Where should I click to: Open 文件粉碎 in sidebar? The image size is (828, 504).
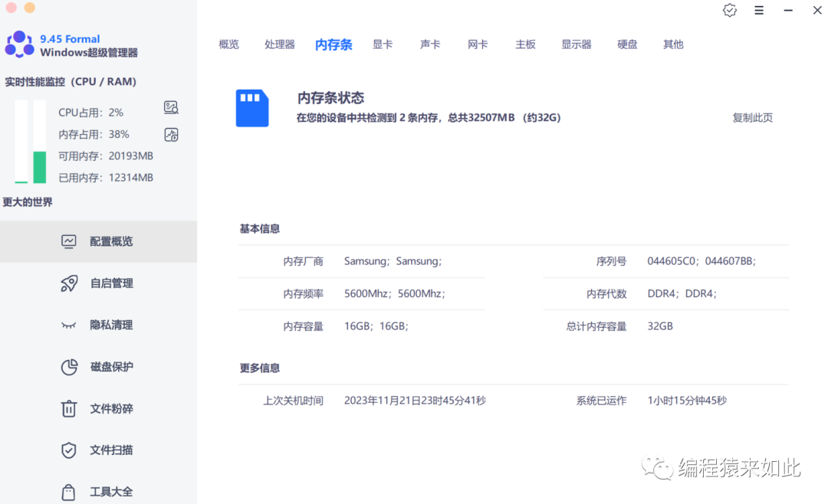[x=98, y=408]
